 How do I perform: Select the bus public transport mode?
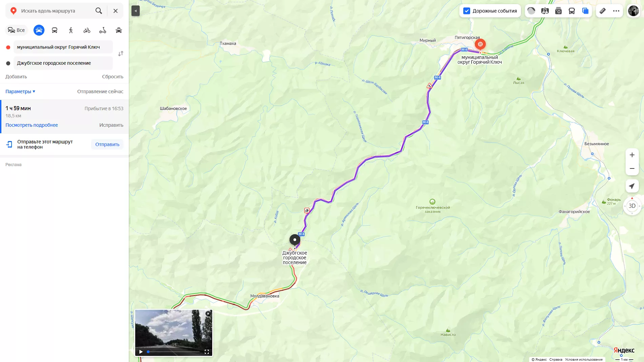55,30
